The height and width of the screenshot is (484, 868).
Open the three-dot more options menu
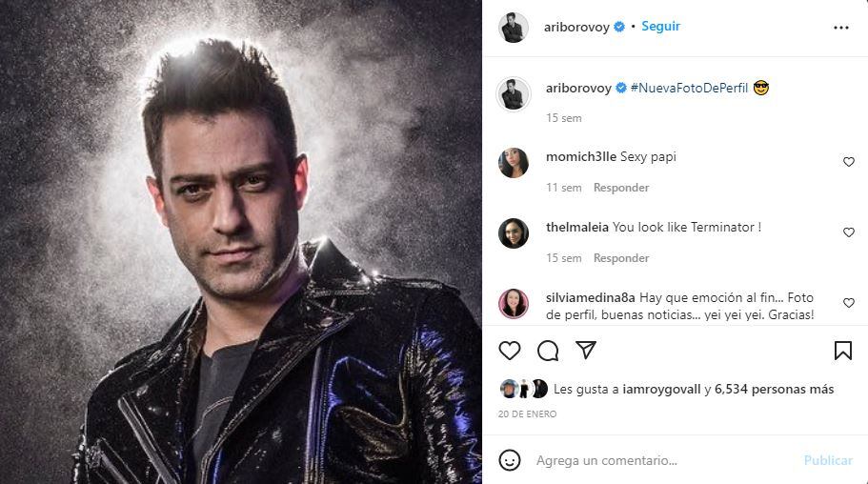(x=841, y=28)
